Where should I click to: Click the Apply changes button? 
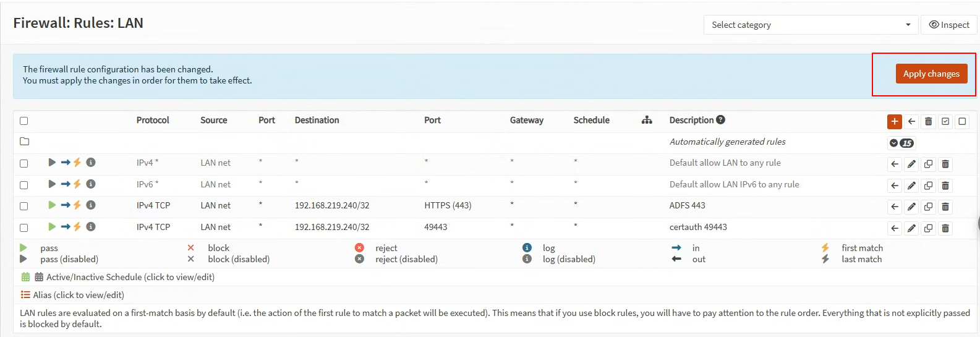931,74
